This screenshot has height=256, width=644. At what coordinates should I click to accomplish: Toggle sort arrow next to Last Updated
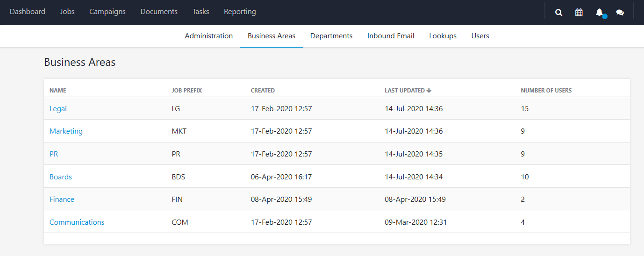coord(429,91)
